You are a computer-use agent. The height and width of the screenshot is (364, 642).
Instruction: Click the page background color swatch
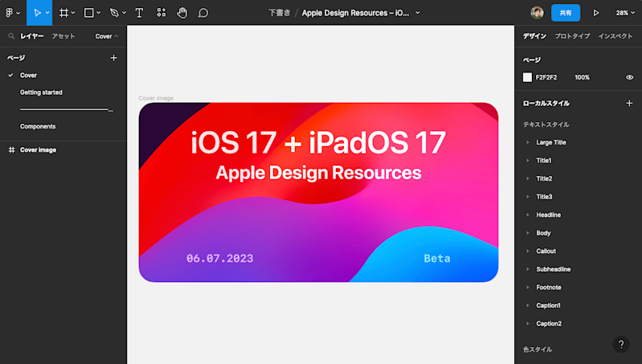[x=527, y=77]
